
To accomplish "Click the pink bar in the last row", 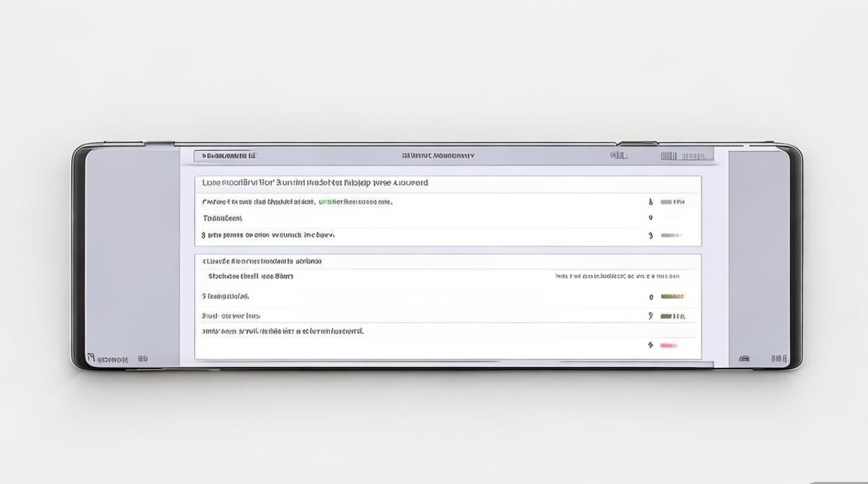I will pos(668,346).
